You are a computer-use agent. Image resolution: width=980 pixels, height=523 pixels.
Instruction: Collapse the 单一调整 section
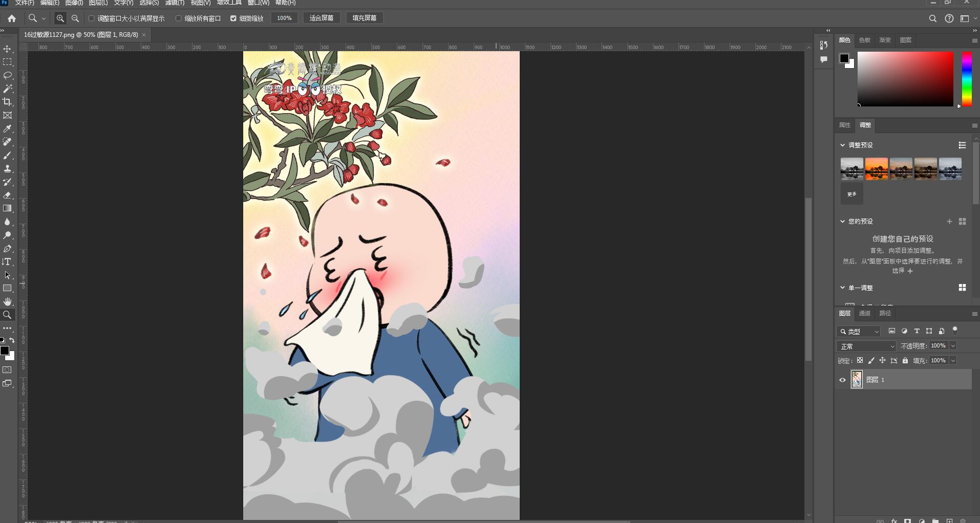pyautogui.click(x=843, y=288)
